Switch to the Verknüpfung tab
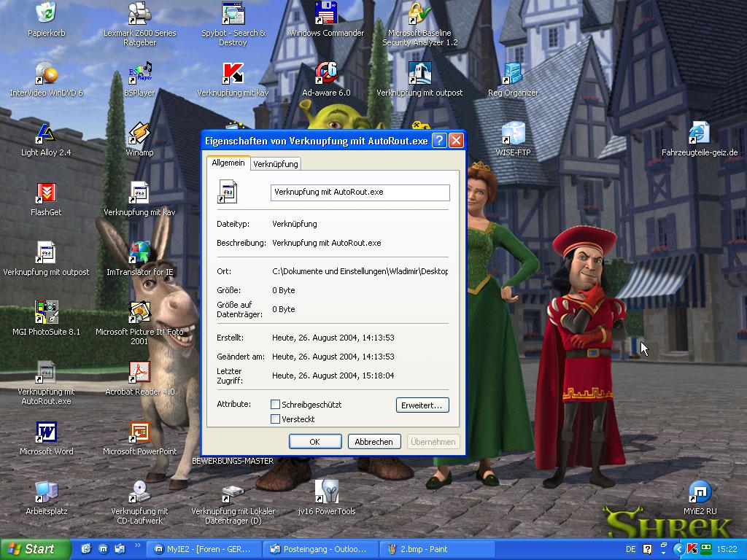 click(275, 164)
